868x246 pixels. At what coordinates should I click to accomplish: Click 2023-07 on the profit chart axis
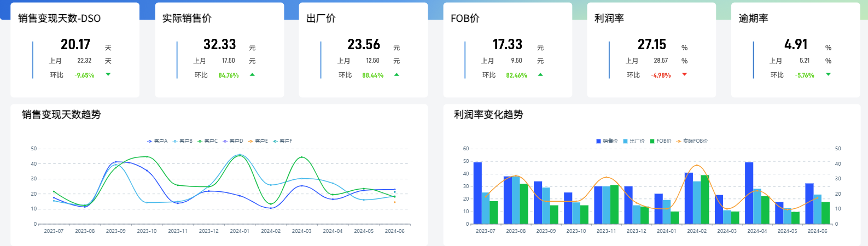tap(486, 231)
